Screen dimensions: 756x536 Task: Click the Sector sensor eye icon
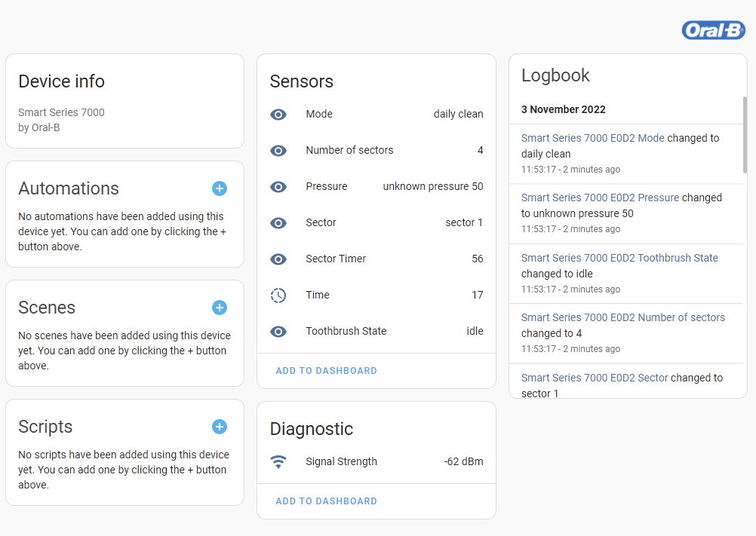278,222
